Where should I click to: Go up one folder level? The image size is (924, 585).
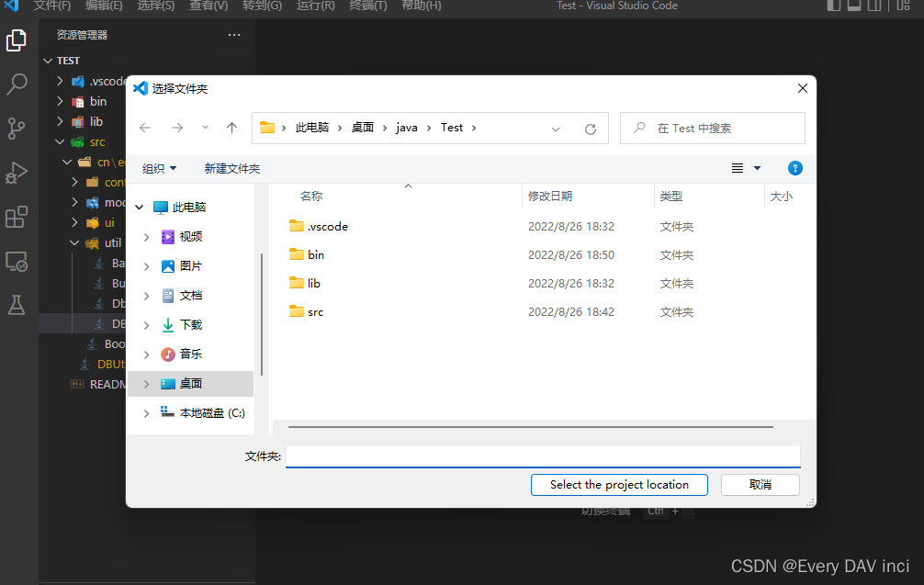click(x=231, y=128)
